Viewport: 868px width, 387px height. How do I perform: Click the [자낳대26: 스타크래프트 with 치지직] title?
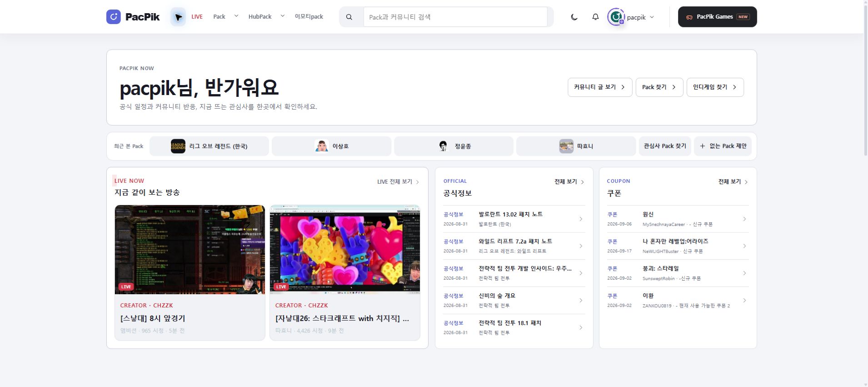coord(342,318)
